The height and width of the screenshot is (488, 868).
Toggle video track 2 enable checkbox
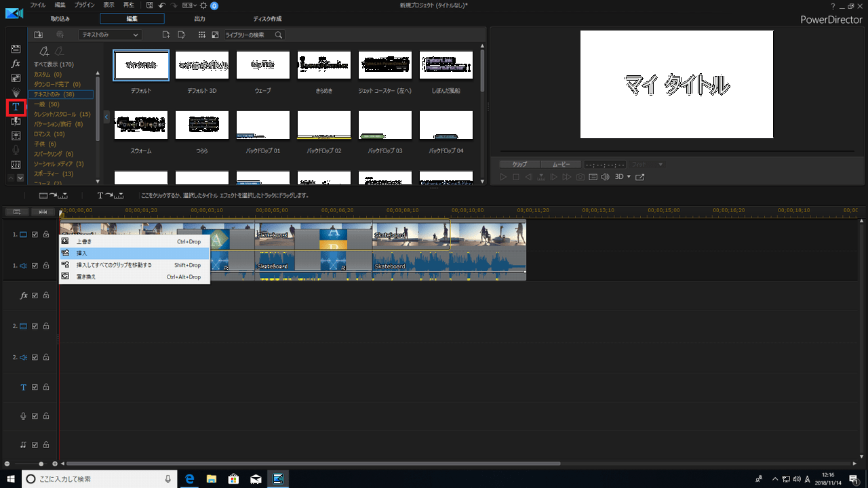click(x=35, y=326)
